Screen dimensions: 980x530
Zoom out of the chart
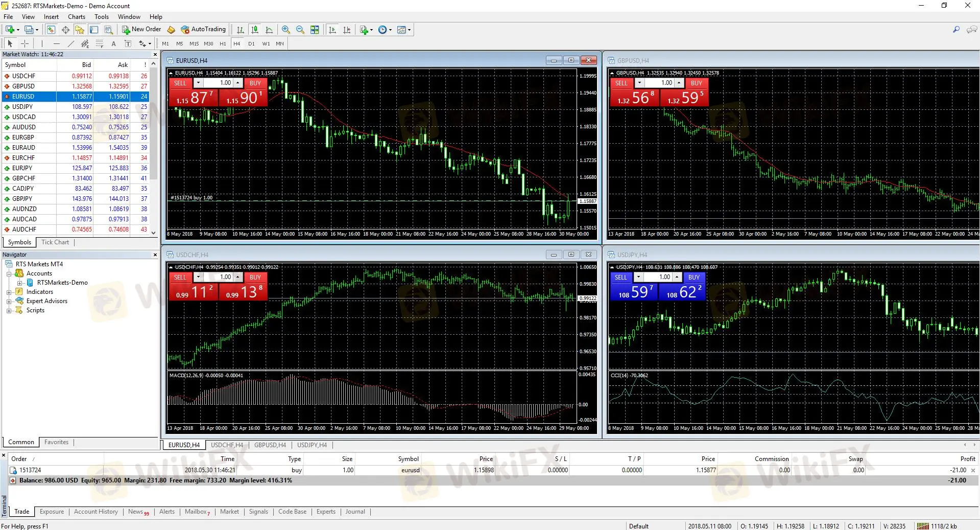(x=300, y=30)
